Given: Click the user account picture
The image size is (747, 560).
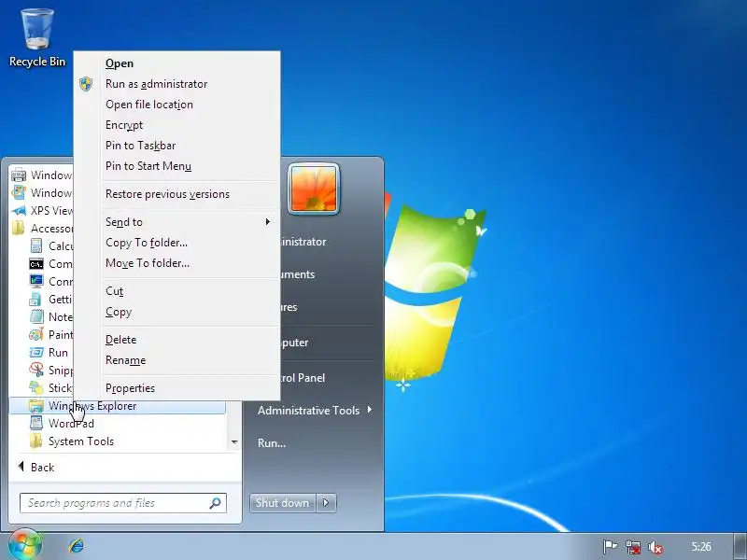Looking at the screenshot, I should click(x=314, y=189).
